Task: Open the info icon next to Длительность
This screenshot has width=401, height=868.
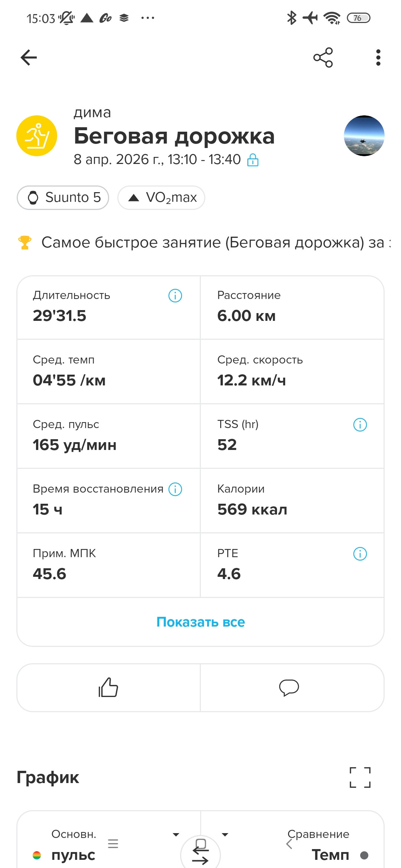Action: click(x=175, y=296)
